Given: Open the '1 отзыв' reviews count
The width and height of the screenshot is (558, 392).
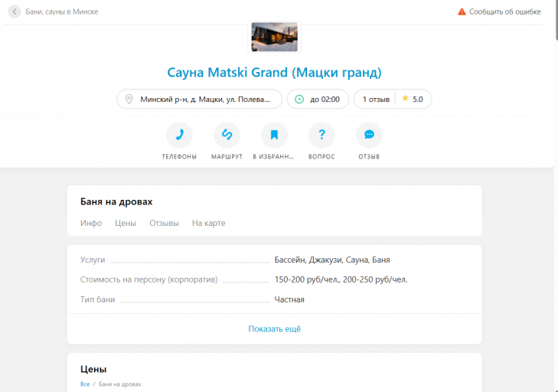Looking at the screenshot, I should [376, 100].
